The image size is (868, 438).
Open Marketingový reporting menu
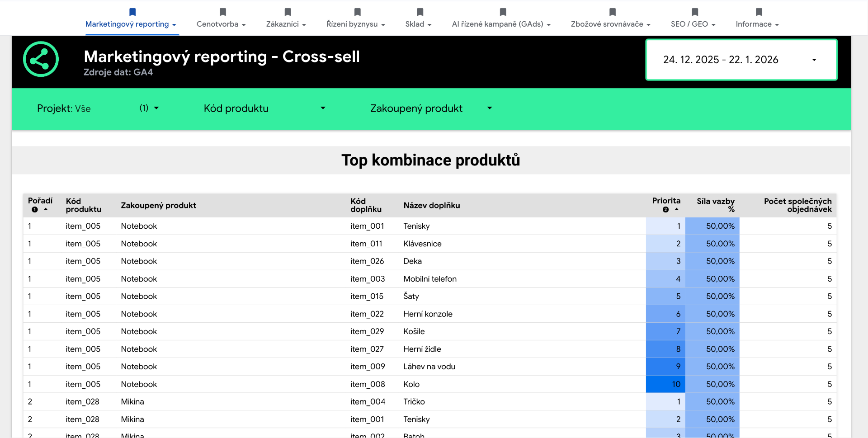(x=131, y=24)
